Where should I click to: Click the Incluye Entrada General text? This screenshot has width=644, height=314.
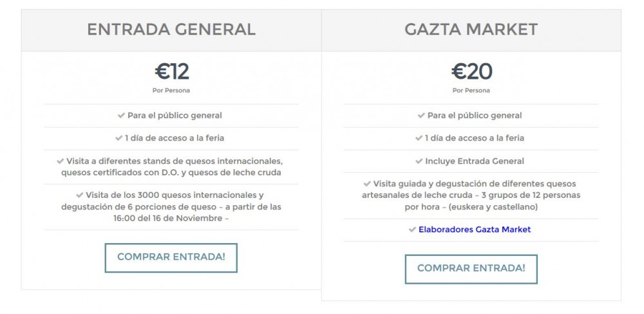point(475,161)
